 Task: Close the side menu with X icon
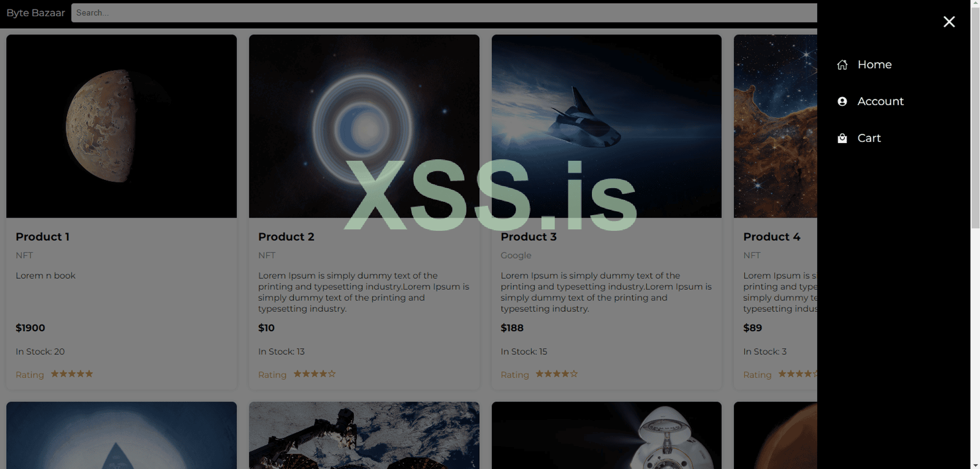pos(949,22)
